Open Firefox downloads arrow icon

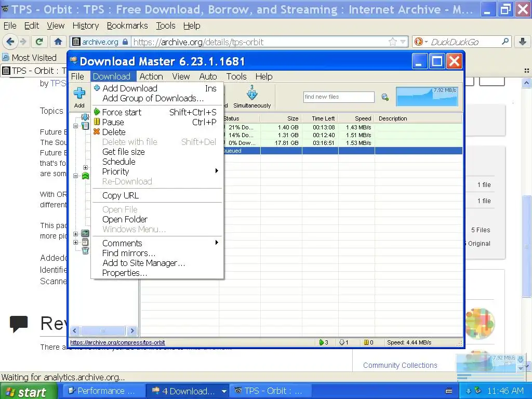(523, 42)
